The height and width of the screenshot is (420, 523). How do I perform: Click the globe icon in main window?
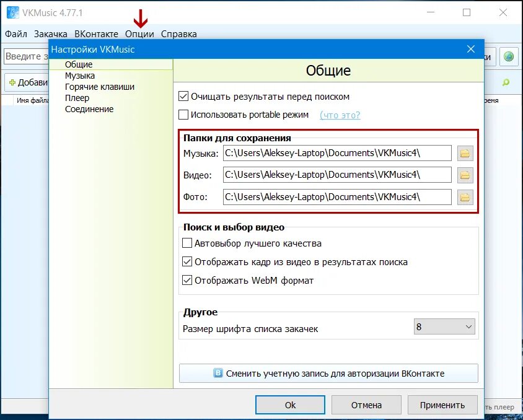[509, 56]
